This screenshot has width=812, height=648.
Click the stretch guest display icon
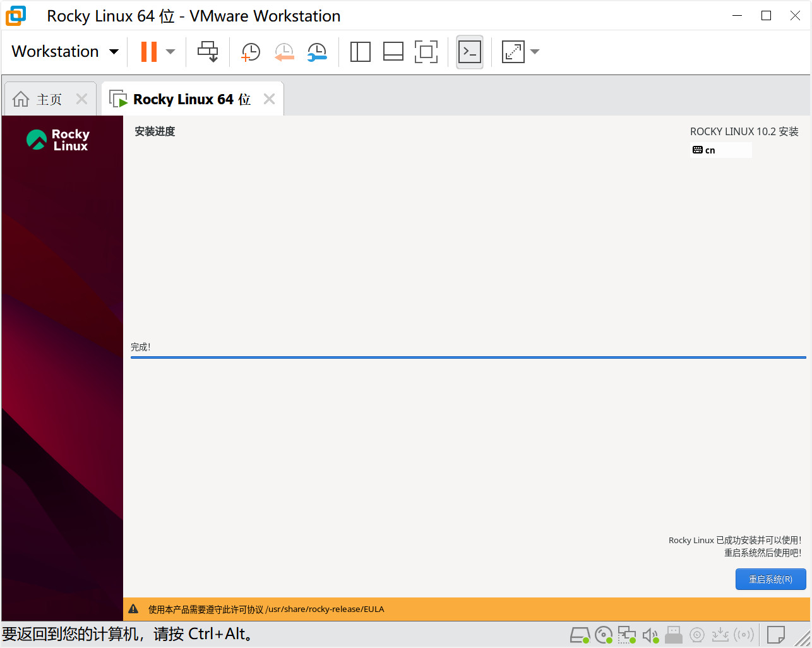pos(513,52)
